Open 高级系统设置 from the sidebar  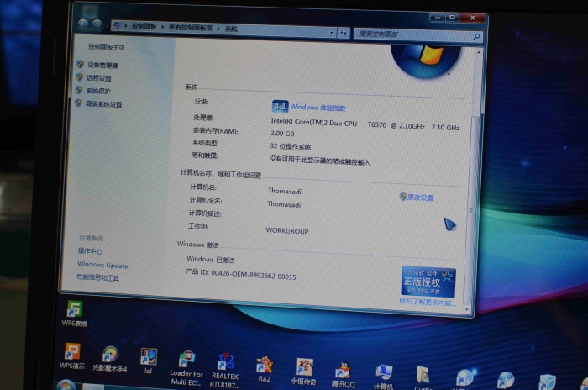pyautogui.click(x=103, y=104)
